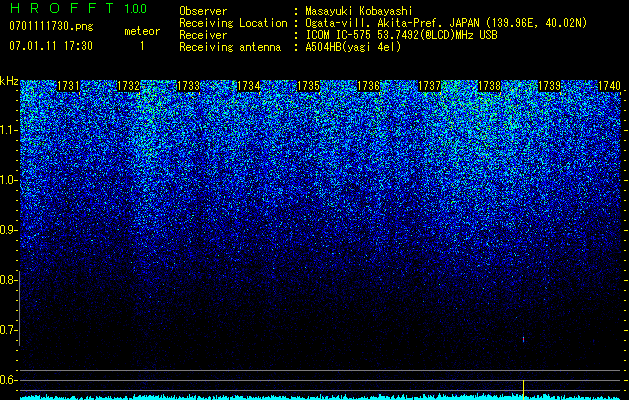Click the 0.8 kHz axis label
The width and height of the screenshot is (629, 400).
pos(8,280)
